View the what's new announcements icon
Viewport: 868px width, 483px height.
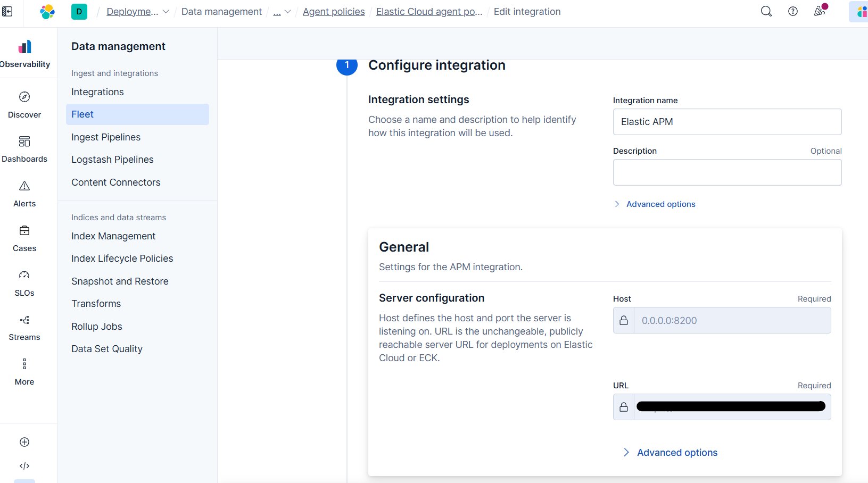click(820, 11)
